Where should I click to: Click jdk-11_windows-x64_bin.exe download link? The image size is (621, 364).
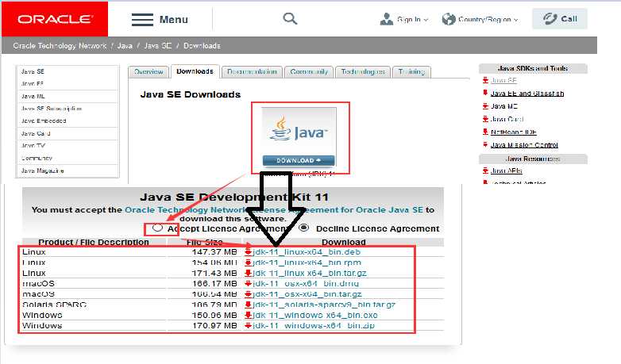pos(315,316)
